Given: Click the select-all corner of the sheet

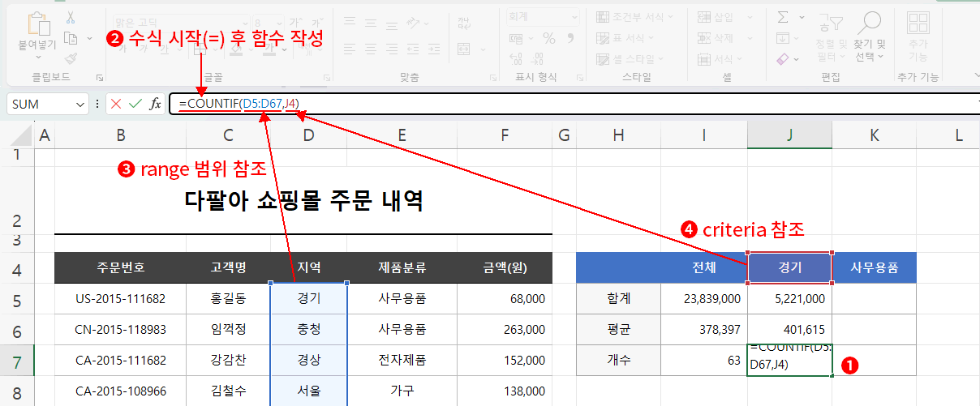Looking at the screenshot, I should click(x=18, y=136).
